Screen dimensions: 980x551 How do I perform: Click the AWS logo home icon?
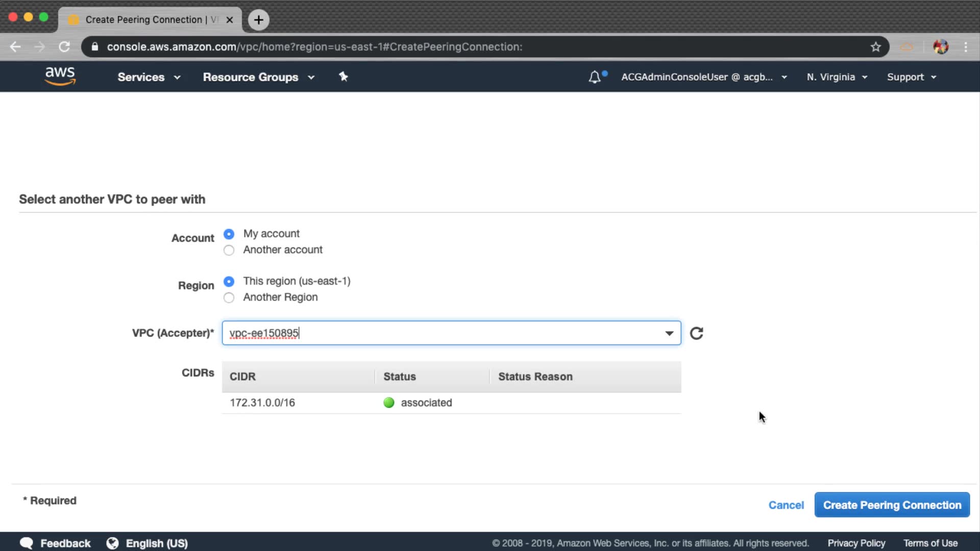(x=60, y=76)
